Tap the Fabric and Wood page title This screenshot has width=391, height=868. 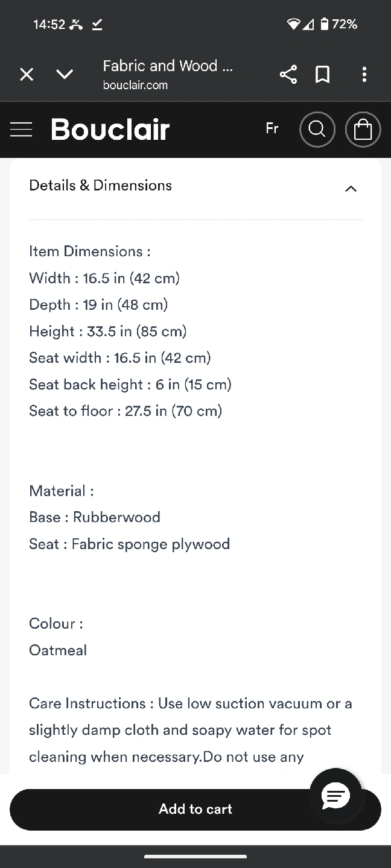pos(167,66)
